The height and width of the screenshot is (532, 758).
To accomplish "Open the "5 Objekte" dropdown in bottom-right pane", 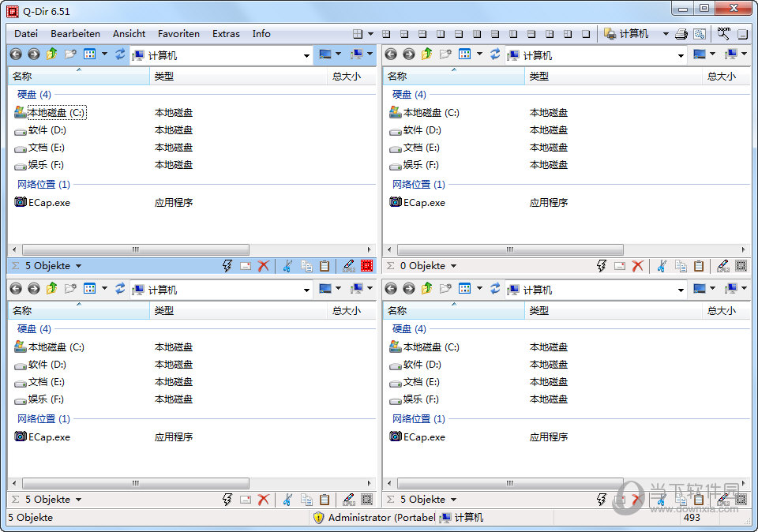I will tap(453, 500).
